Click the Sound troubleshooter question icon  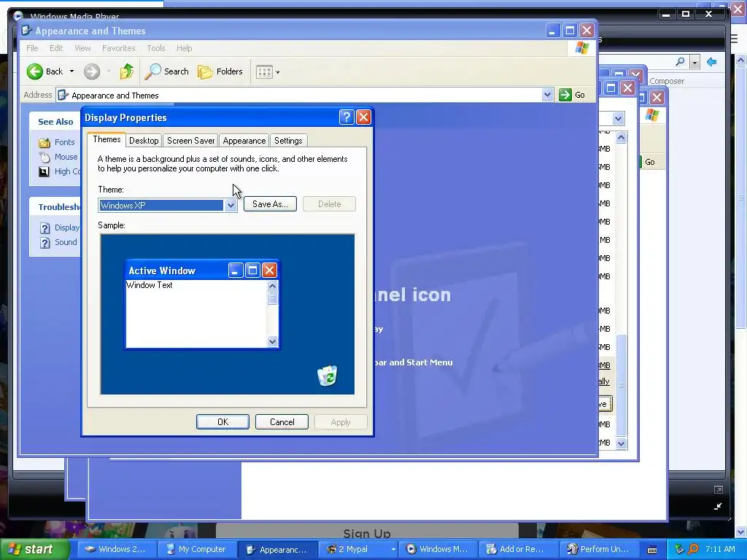coord(44,243)
